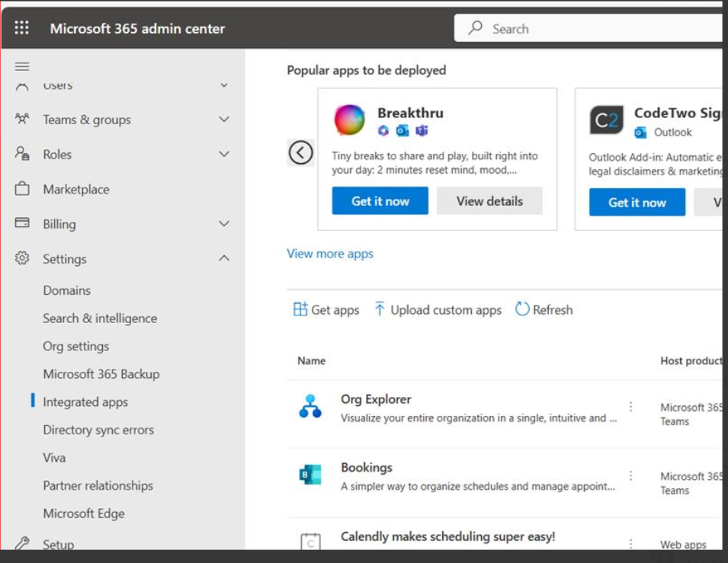
Task: Click Upload custom apps
Action: point(438,309)
